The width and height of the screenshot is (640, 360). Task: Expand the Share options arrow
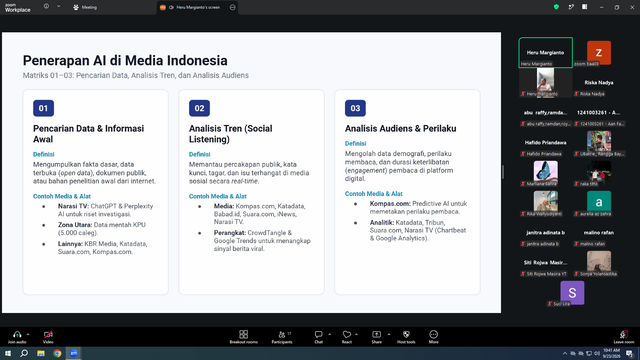point(389,334)
